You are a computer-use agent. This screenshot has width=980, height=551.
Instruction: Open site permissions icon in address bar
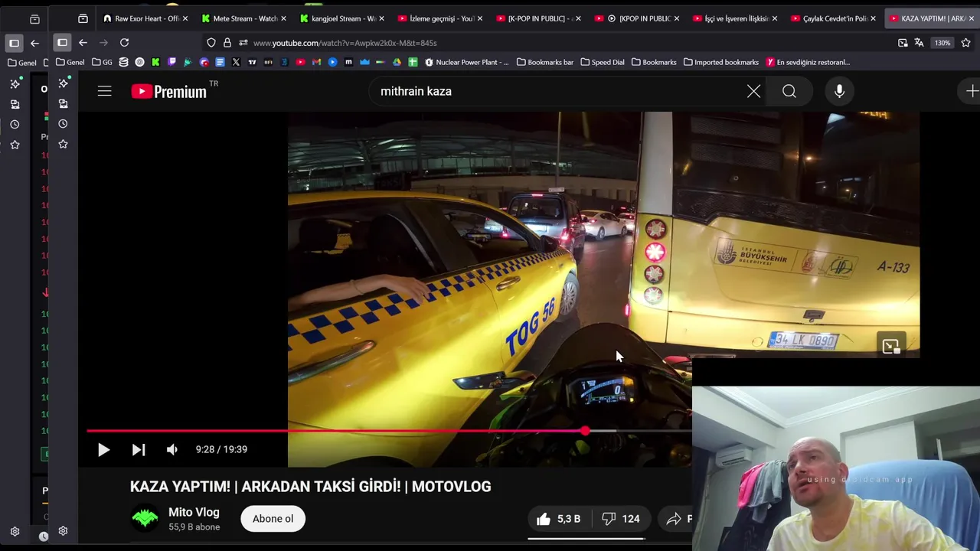pos(243,43)
